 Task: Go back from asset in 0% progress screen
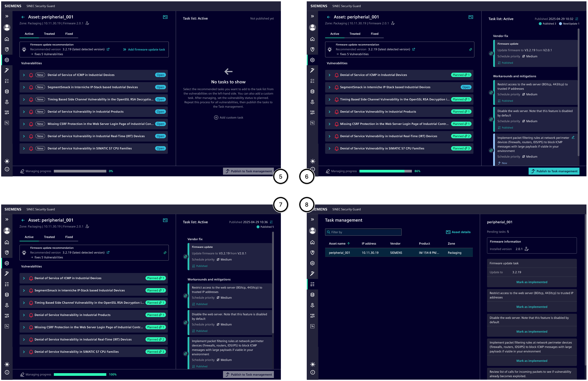click(23, 17)
